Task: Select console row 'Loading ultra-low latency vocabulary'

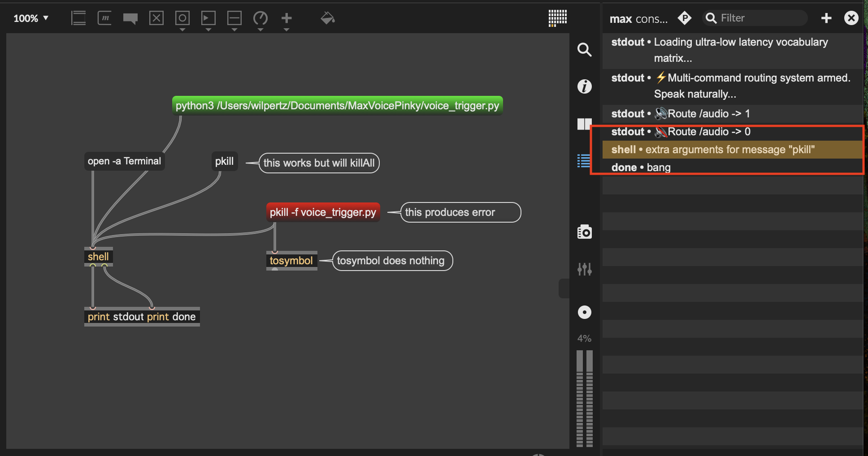Action: point(733,50)
